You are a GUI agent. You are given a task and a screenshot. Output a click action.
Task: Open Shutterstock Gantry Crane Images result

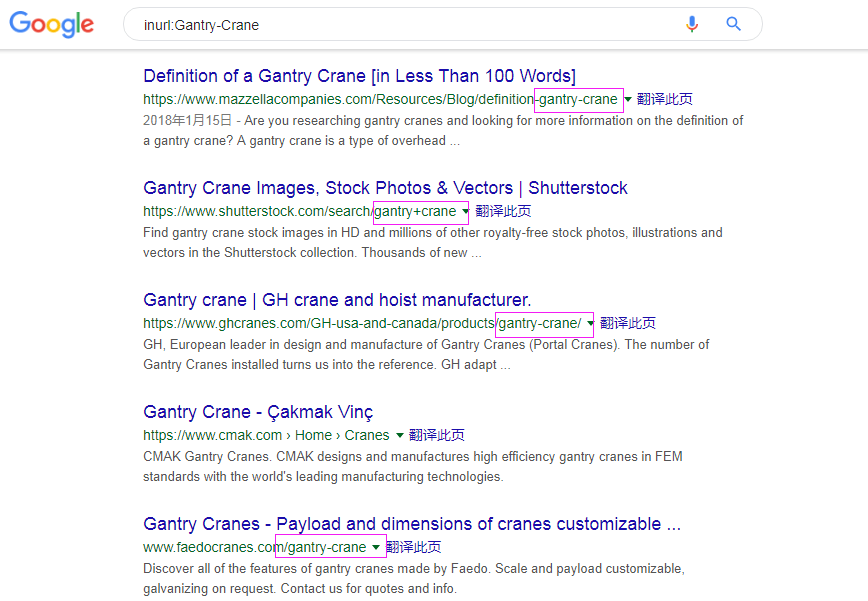385,188
